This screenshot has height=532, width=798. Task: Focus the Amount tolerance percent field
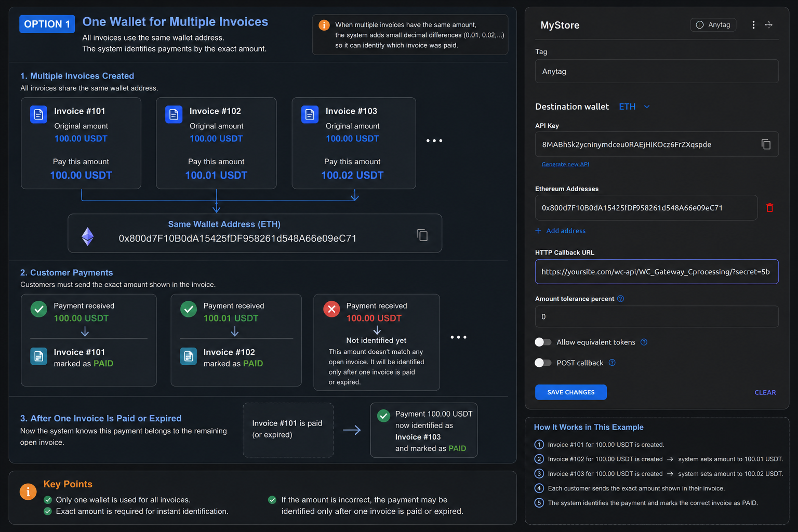(x=657, y=316)
